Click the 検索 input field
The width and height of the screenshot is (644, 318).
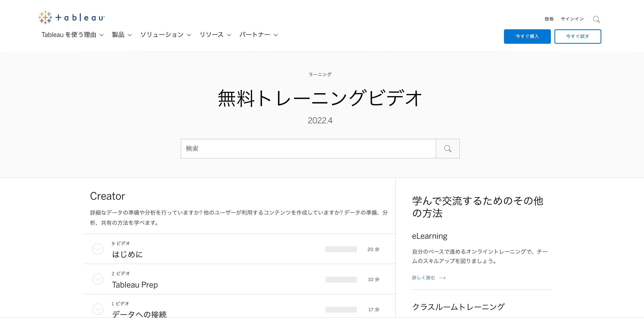(309, 148)
